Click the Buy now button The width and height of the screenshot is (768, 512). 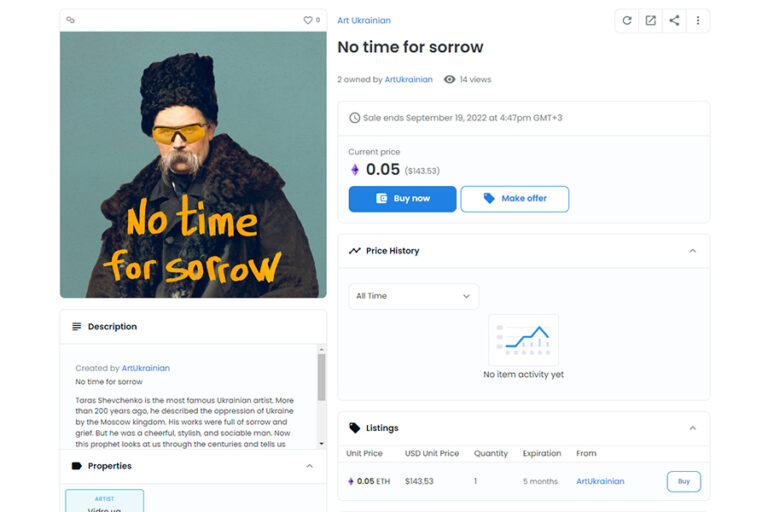point(403,199)
